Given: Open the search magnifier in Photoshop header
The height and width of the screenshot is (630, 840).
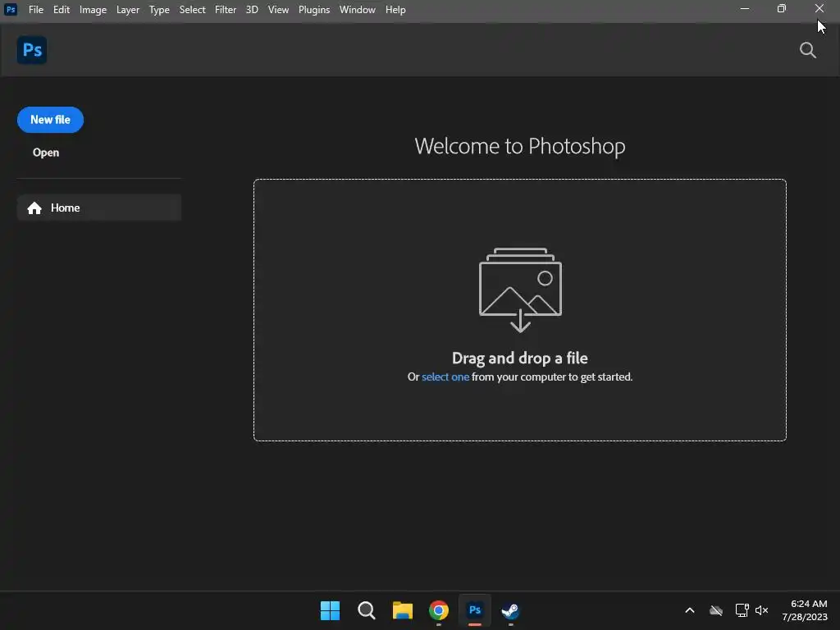Looking at the screenshot, I should 807,50.
